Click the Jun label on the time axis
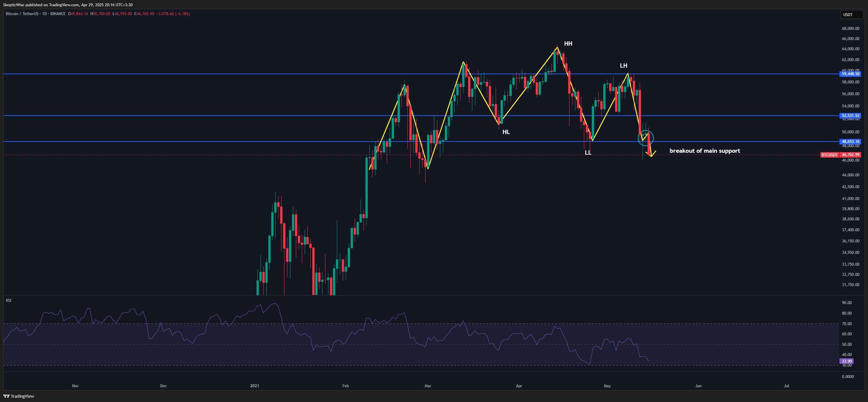 click(x=698, y=386)
